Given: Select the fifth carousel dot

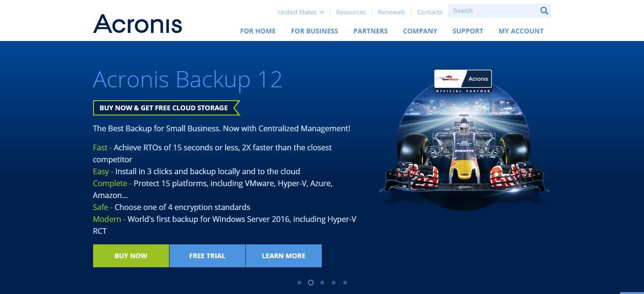Looking at the screenshot, I should pos(345,283).
